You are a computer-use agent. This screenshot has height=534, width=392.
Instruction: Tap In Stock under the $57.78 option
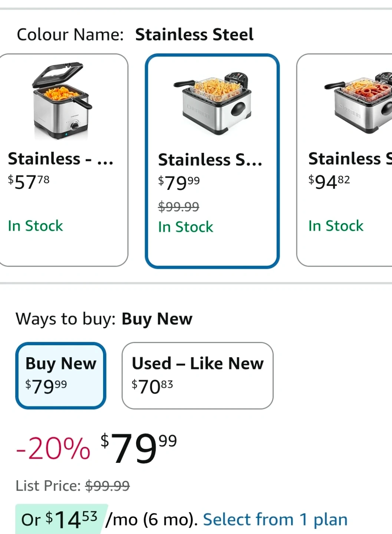[x=36, y=226]
